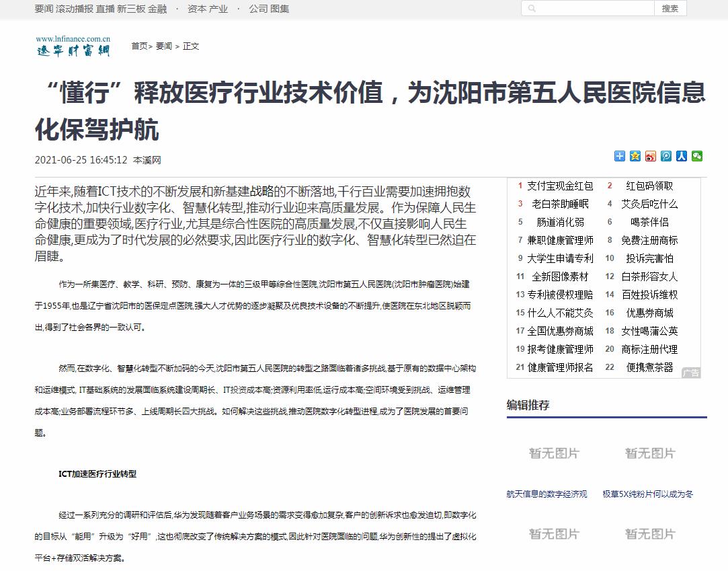Focus the search text box at top
This screenshot has width=728, height=571.
[x=588, y=8]
